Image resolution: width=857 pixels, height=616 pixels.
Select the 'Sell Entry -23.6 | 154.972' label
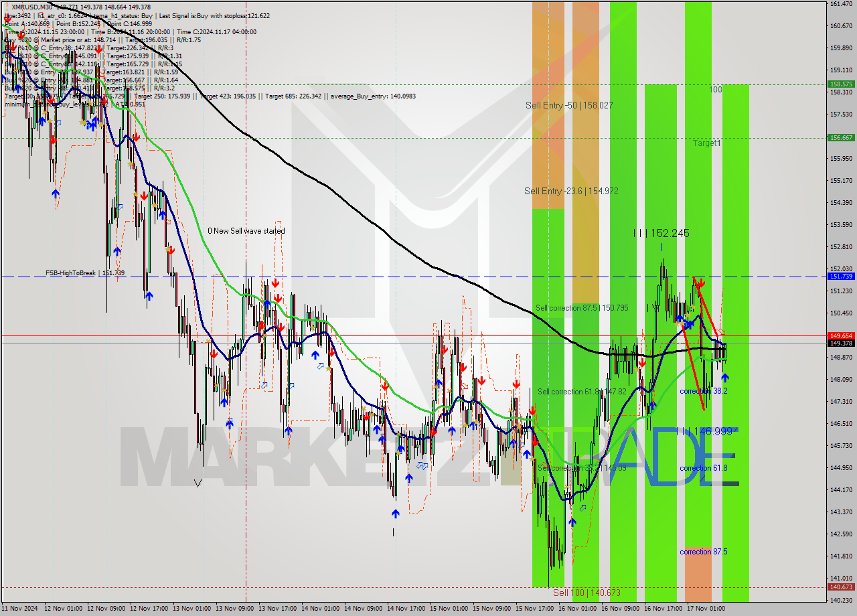click(x=571, y=191)
